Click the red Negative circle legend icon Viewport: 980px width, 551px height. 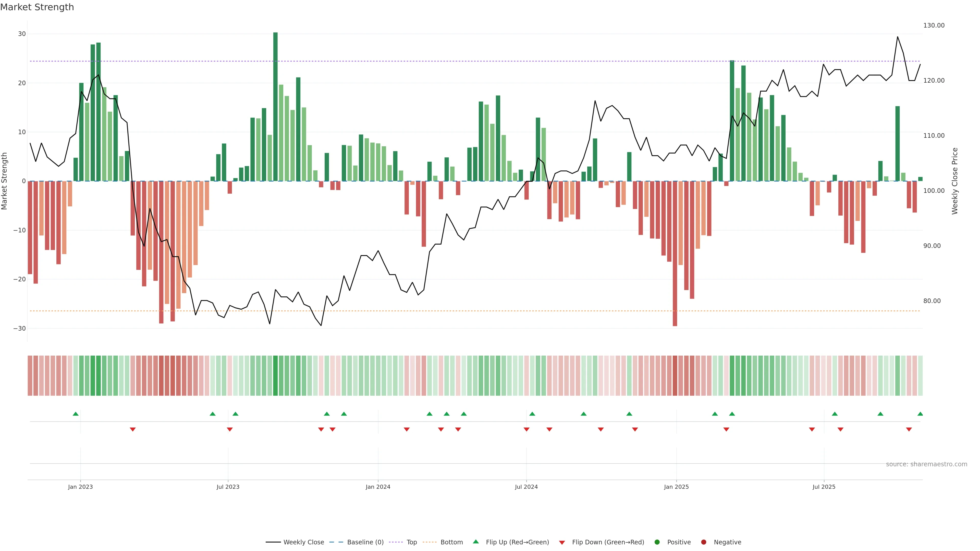[x=703, y=542]
